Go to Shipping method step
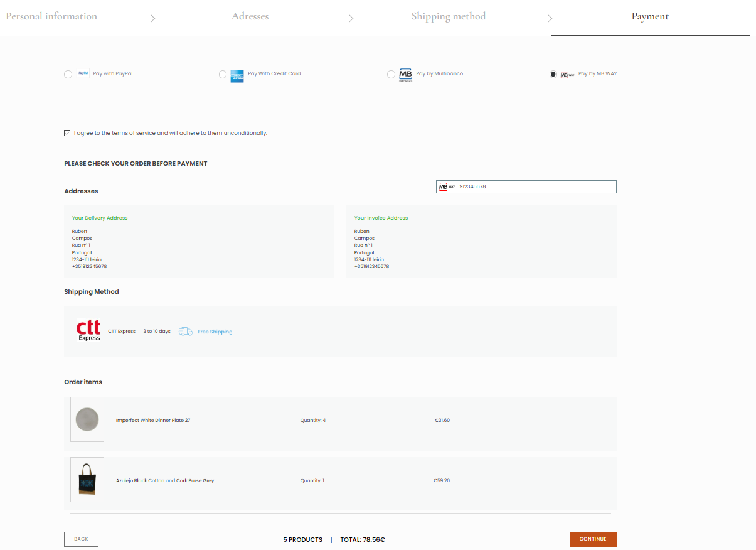This screenshot has width=756, height=550. pyautogui.click(x=449, y=16)
